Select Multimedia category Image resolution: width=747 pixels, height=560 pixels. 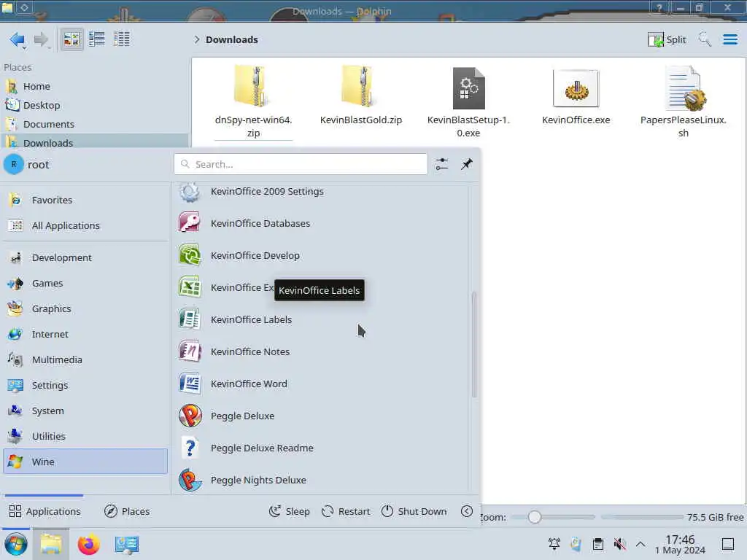click(85, 360)
